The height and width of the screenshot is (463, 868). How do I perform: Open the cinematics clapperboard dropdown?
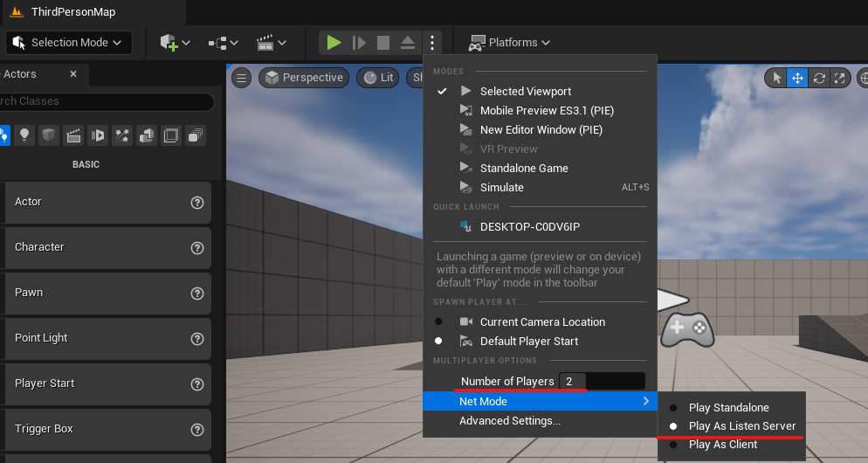(x=272, y=43)
